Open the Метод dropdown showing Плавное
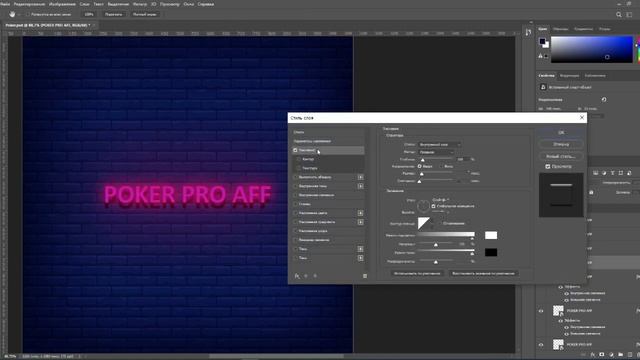 (436, 152)
